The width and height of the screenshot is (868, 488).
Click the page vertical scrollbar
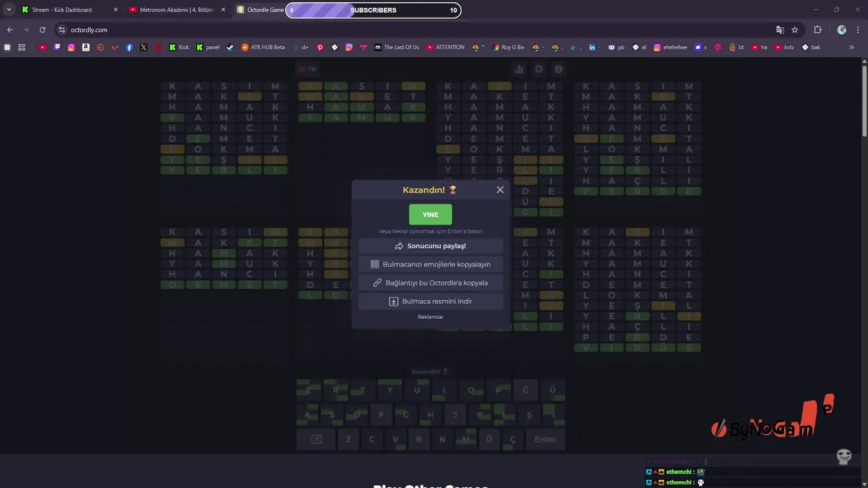click(864, 102)
